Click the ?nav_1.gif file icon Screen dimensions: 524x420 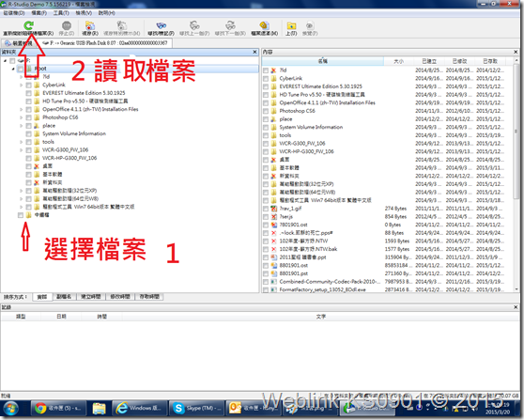coord(273,209)
